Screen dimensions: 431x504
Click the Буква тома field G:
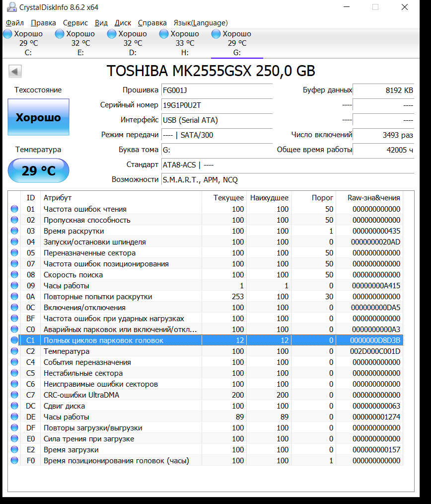(217, 150)
